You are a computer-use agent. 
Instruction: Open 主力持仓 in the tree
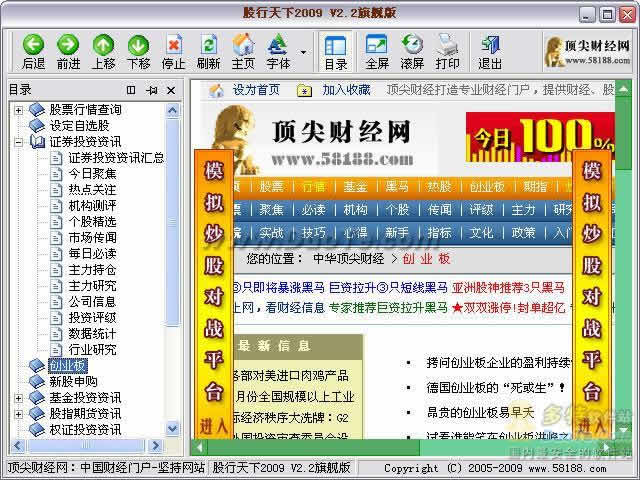click(92, 270)
